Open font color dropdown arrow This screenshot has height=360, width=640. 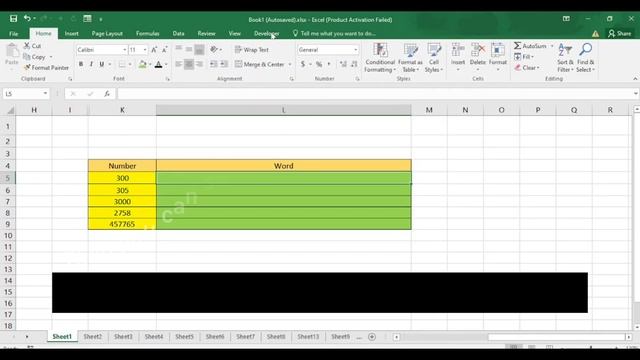tap(167, 64)
